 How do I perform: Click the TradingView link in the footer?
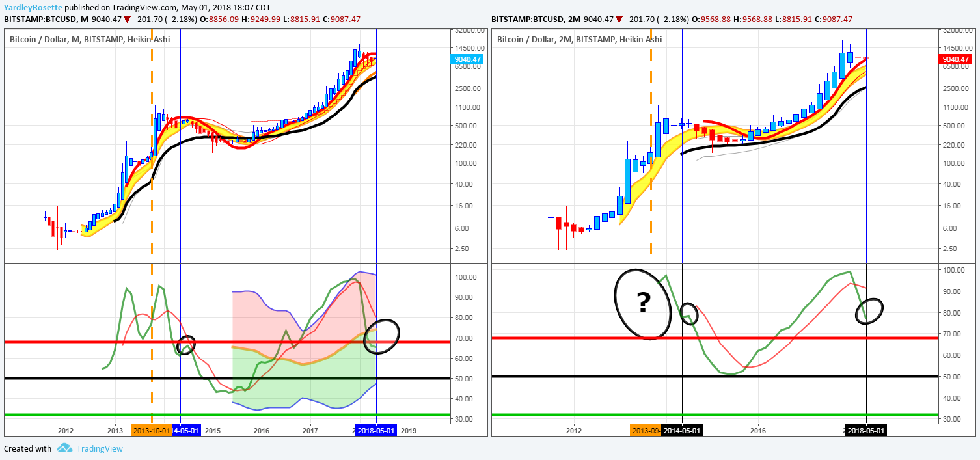(99, 448)
